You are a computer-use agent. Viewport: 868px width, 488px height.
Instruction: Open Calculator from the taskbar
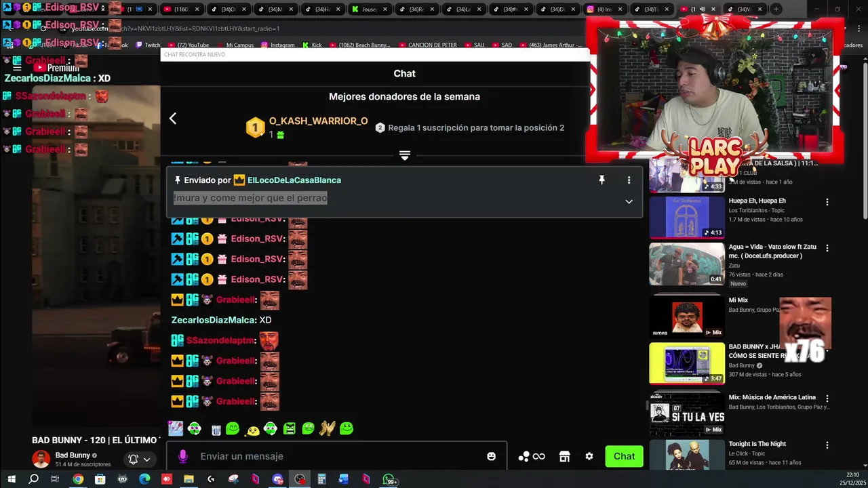pyautogui.click(x=321, y=479)
